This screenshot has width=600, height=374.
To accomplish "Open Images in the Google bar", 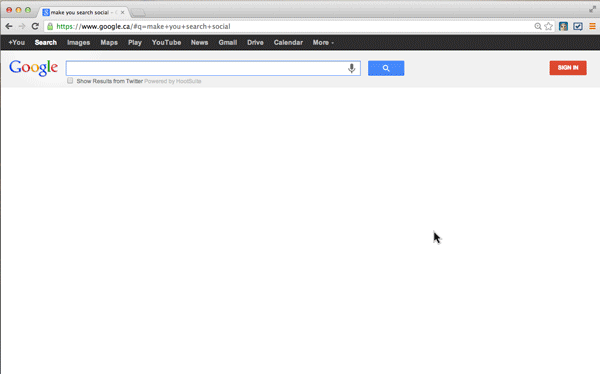I will pos(78,42).
